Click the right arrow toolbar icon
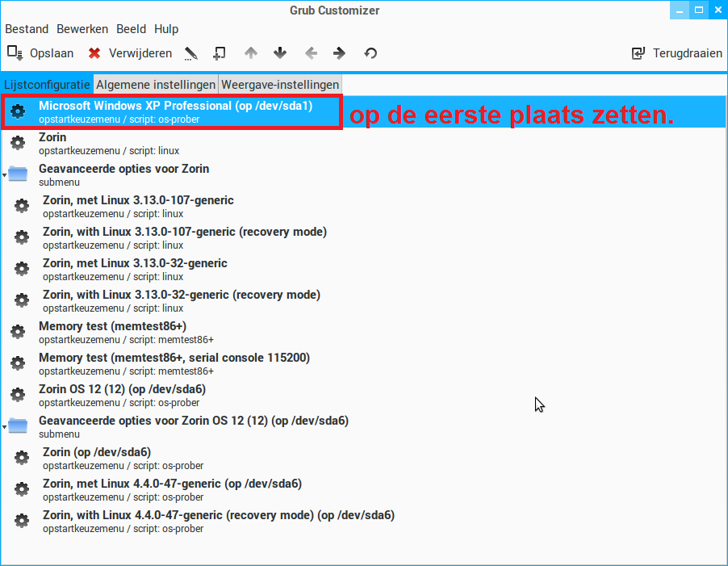728x566 pixels. tap(340, 53)
